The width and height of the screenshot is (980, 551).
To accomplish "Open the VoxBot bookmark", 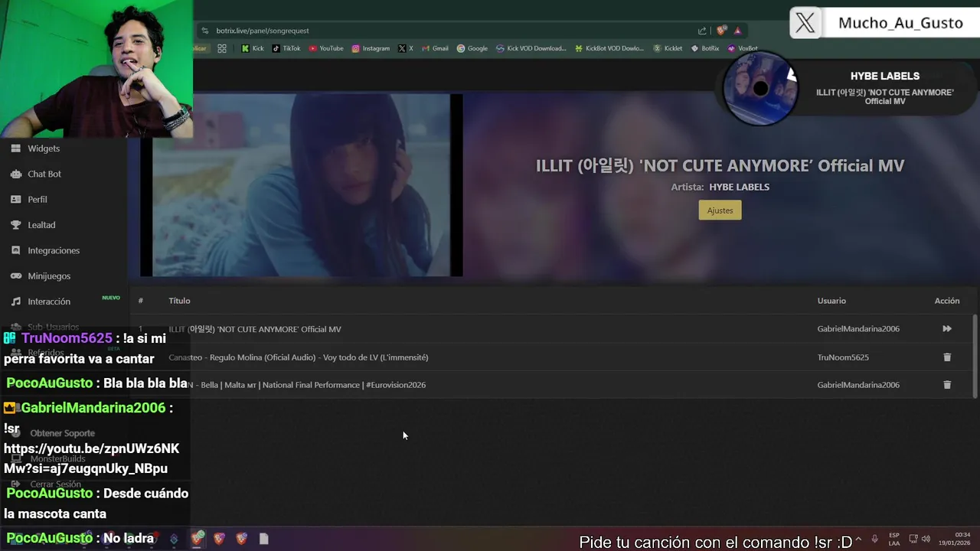I will 743,48.
